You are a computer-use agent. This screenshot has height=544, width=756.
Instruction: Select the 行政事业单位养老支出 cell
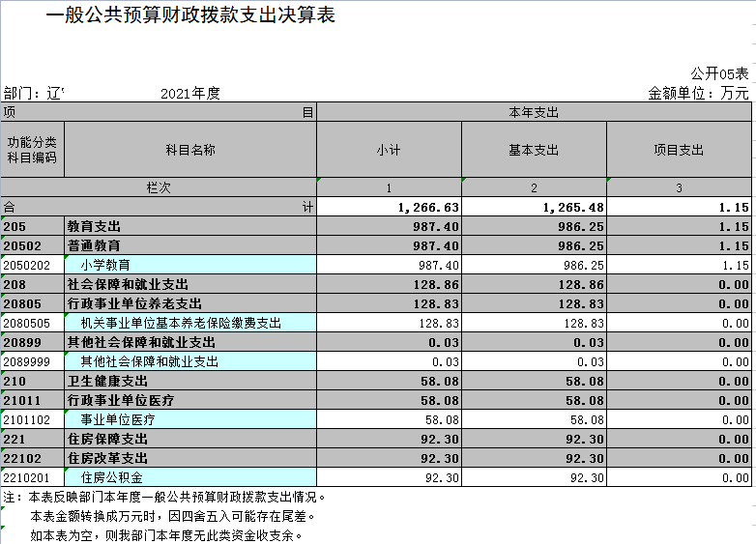point(190,303)
